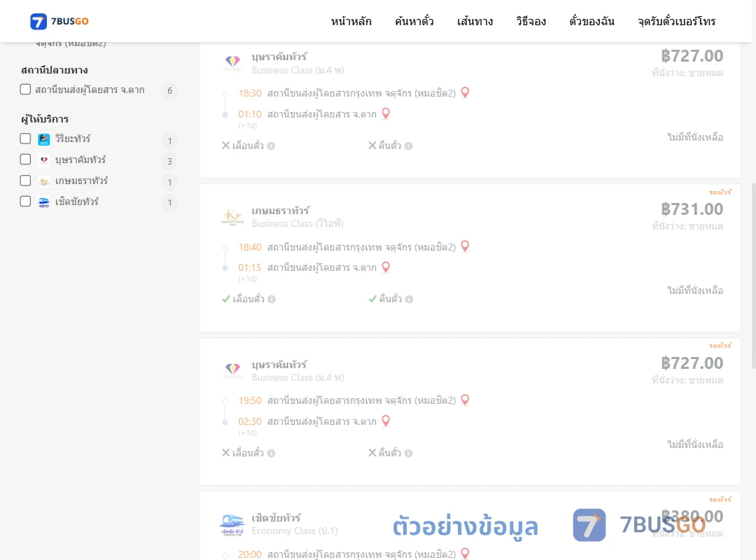Open the จุดรับตั๋วเบอร์โทร menu item
This screenshot has height=560, width=756.
(676, 21)
